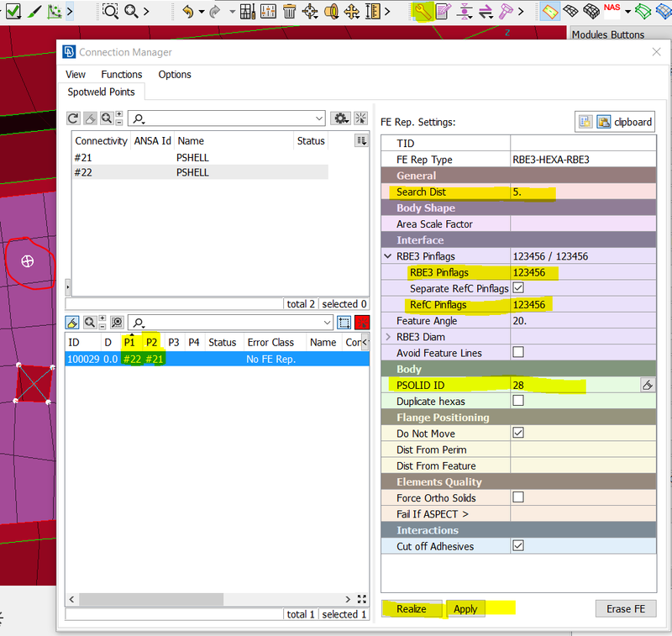This screenshot has height=636, width=672.
Task: Click the Realize button
Action: 412,609
